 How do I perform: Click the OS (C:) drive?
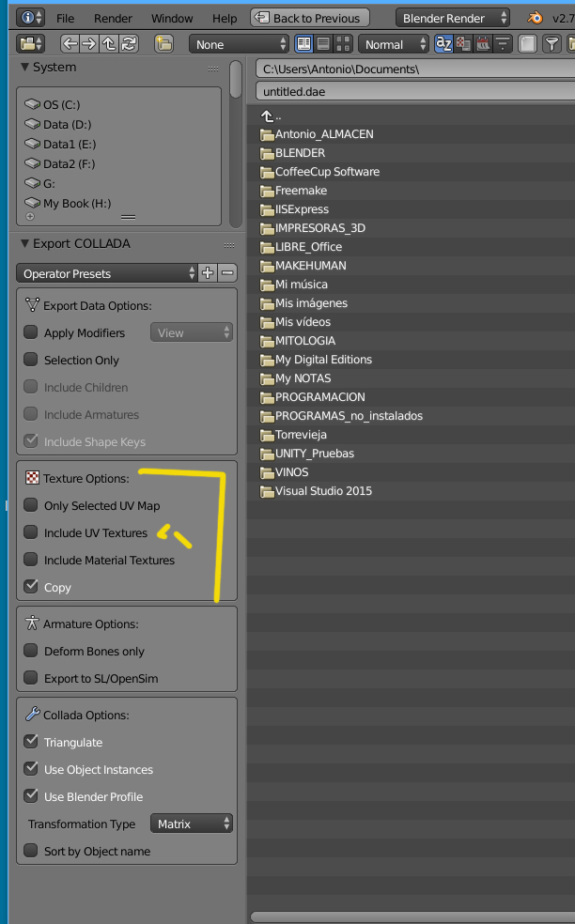(x=53, y=104)
